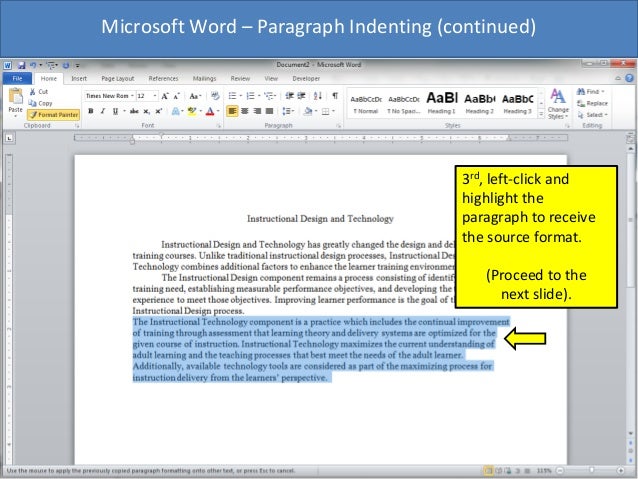Open the font name dropdown

pos(132,96)
